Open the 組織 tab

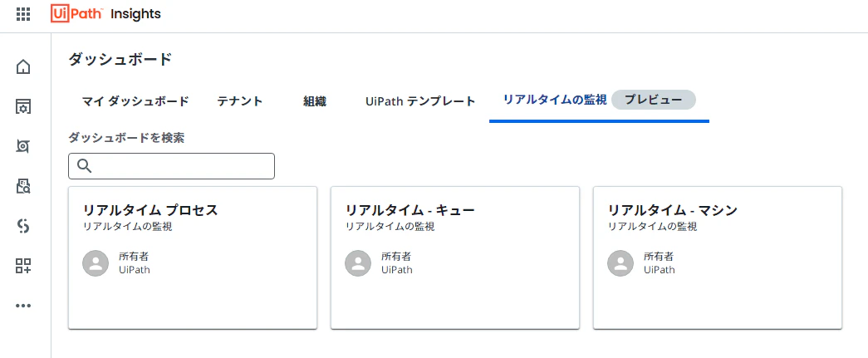pos(315,101)
